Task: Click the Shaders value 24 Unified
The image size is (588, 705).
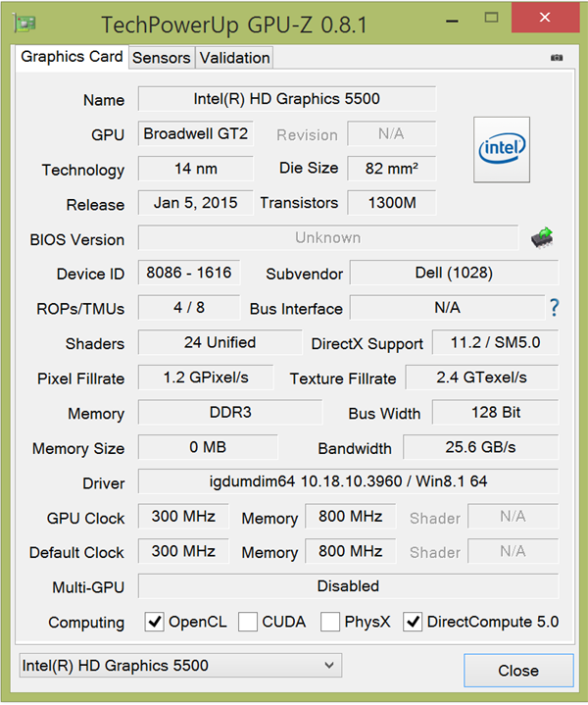Action: coord(220,342)
